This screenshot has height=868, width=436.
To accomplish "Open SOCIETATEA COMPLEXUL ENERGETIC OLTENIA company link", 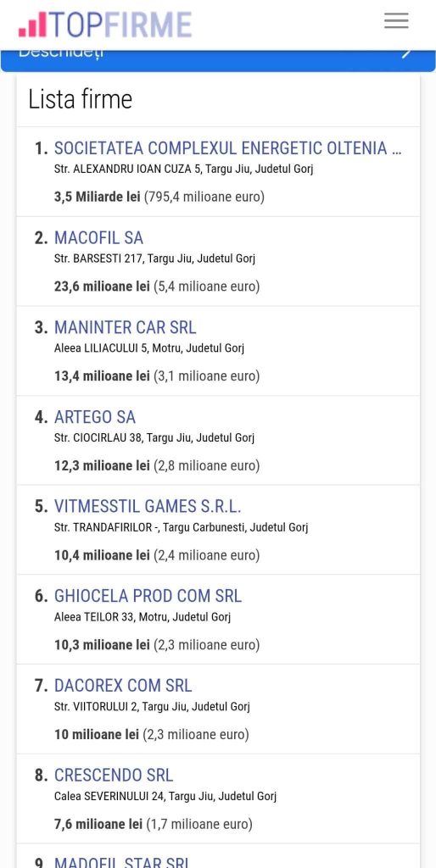I will click(x=227, y=148).
